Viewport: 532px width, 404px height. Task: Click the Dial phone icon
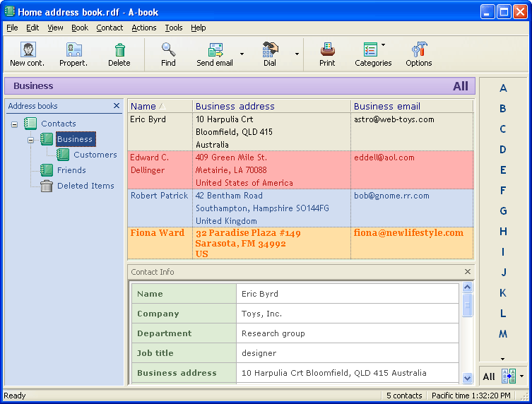click(x=270, y=49)
